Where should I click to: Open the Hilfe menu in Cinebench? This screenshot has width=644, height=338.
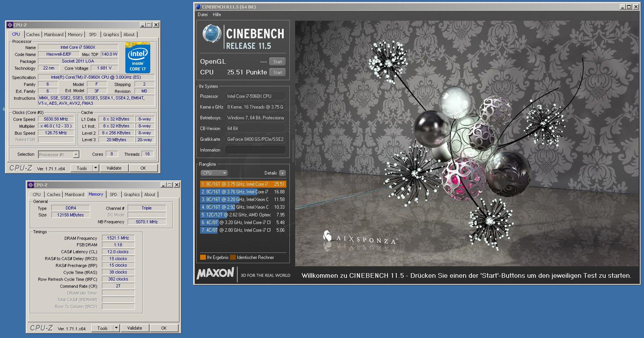point(217,15)
